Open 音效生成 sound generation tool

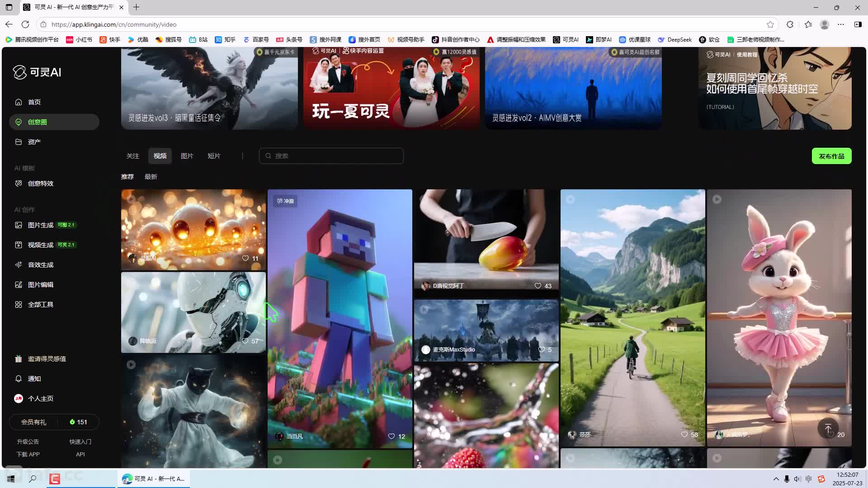[40, 265]
